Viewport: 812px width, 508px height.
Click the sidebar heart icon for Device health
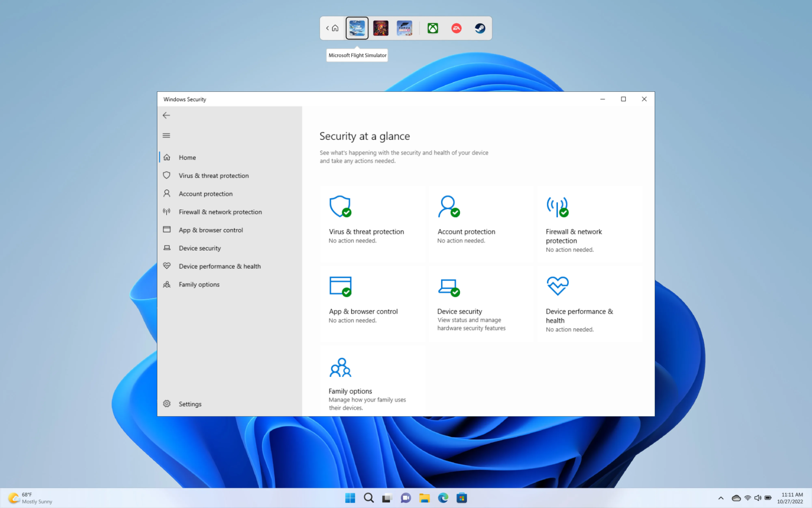tap(167, 266)
